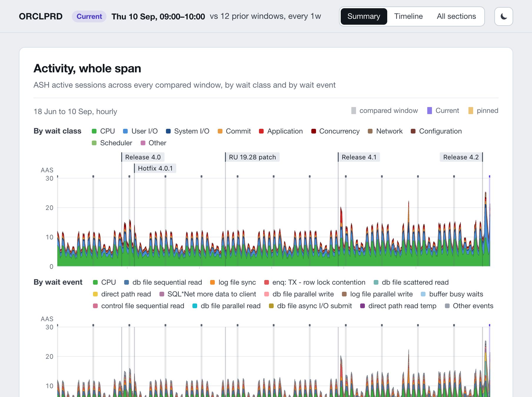
Task: Toggle Scheduler wait class legend entry
Action: [x=112, y=143]
